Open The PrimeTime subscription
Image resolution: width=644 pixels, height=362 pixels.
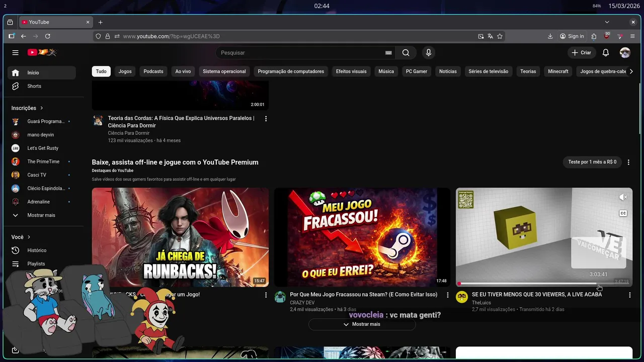[x=42, y=161]
